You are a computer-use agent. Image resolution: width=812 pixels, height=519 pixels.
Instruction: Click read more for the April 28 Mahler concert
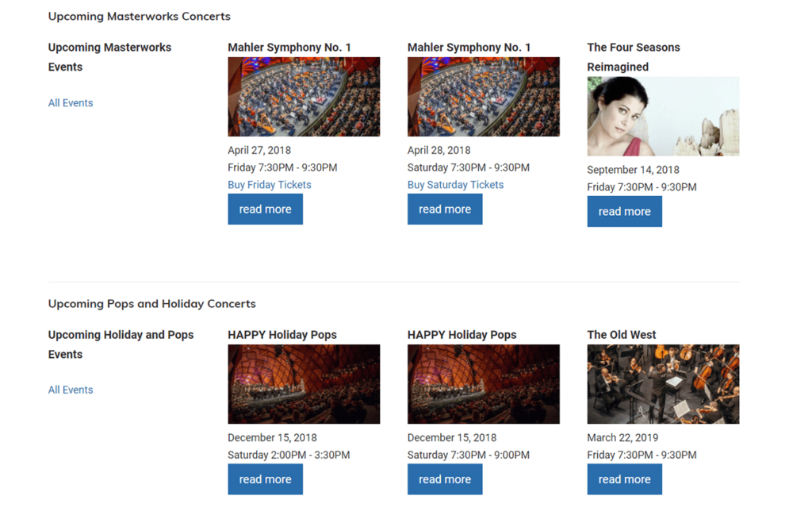tap(445, 209)
